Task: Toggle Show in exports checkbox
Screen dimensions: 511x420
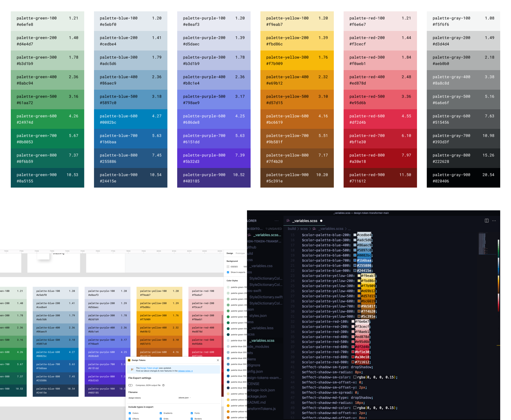Action: [228, 272]
